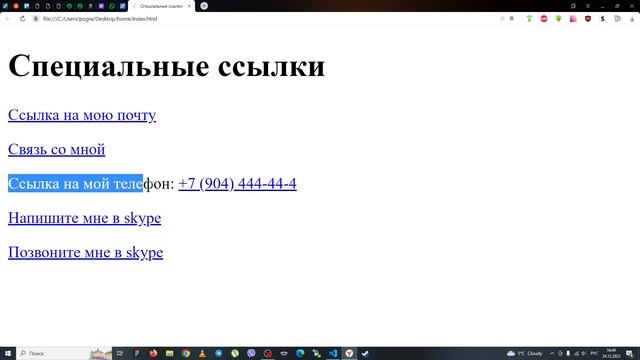Screen dimensions: 640x360
Task: Launch Microsoft Edge from the taskbar
Action: [300, 353]
